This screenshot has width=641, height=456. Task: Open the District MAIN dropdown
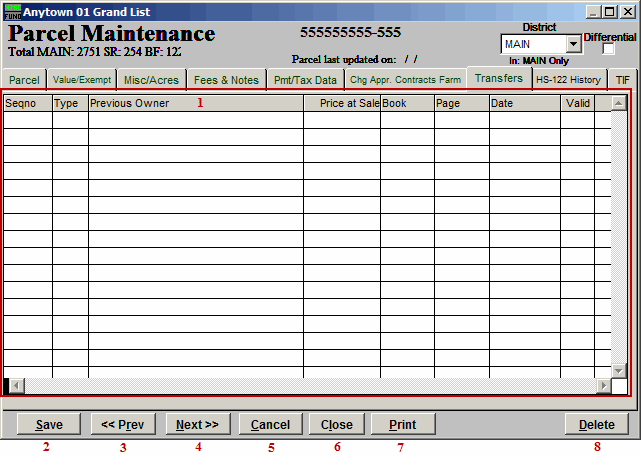573,45
